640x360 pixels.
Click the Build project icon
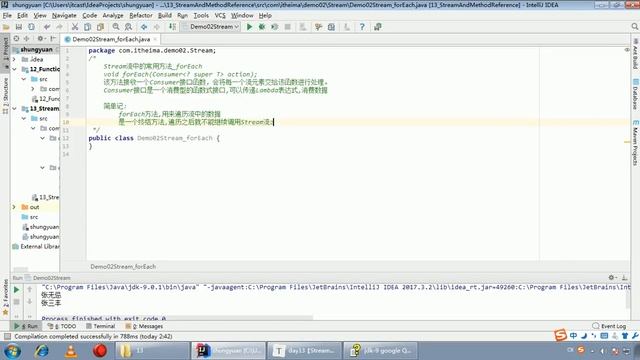(172, 27)
